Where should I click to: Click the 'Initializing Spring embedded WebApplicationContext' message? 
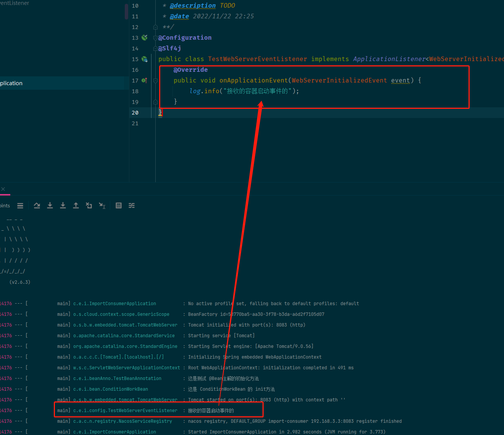tap(255, 357)
